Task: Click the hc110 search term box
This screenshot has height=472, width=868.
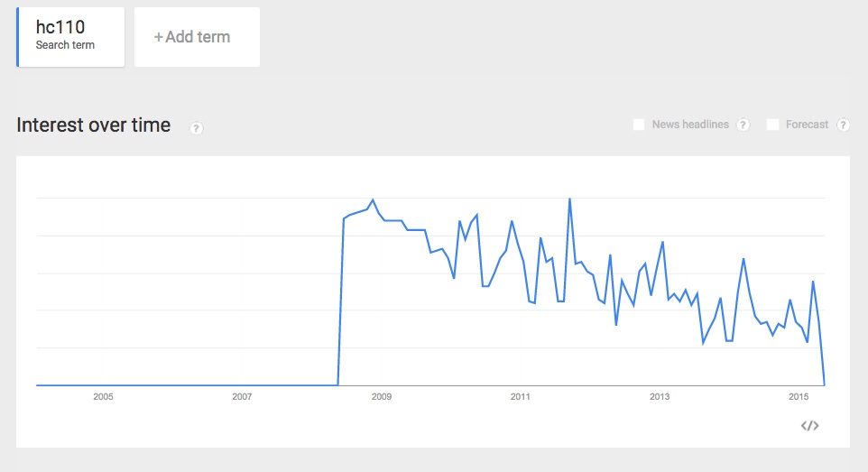Action: click(x=71, y=36)
